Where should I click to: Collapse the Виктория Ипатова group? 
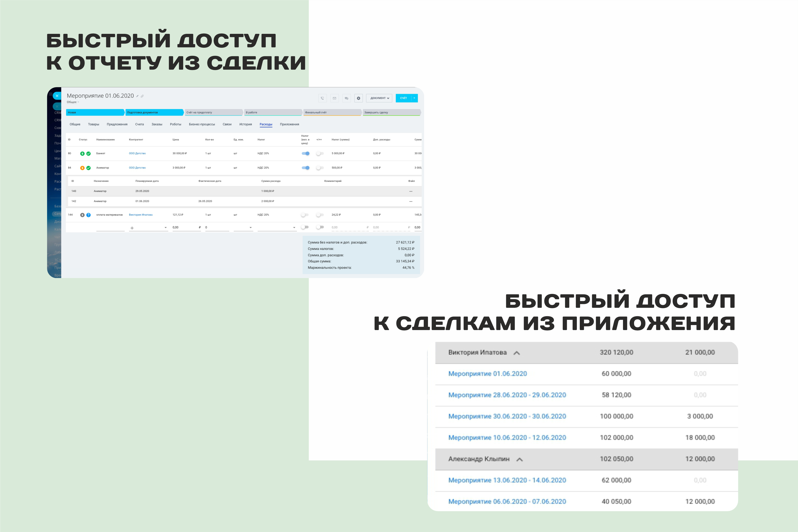click(x=517, y=353)
